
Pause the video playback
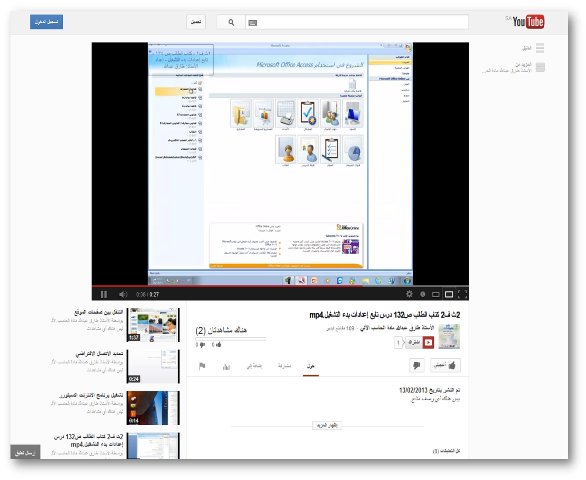(x=104, y=294)
